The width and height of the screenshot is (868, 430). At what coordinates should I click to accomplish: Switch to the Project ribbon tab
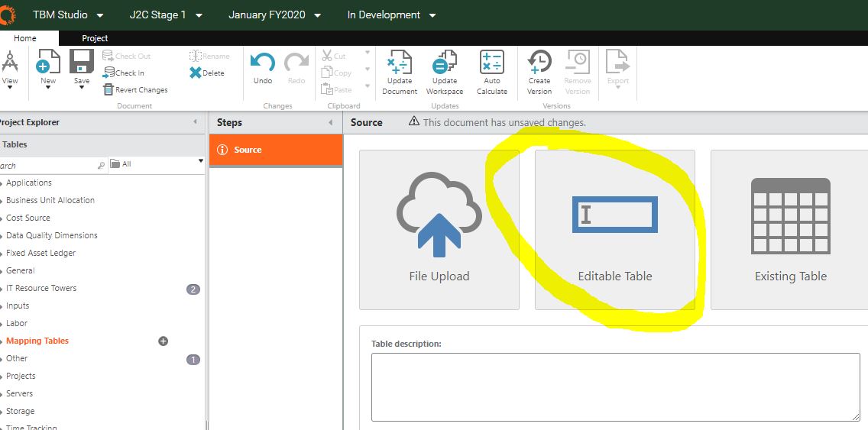point(95,38)
